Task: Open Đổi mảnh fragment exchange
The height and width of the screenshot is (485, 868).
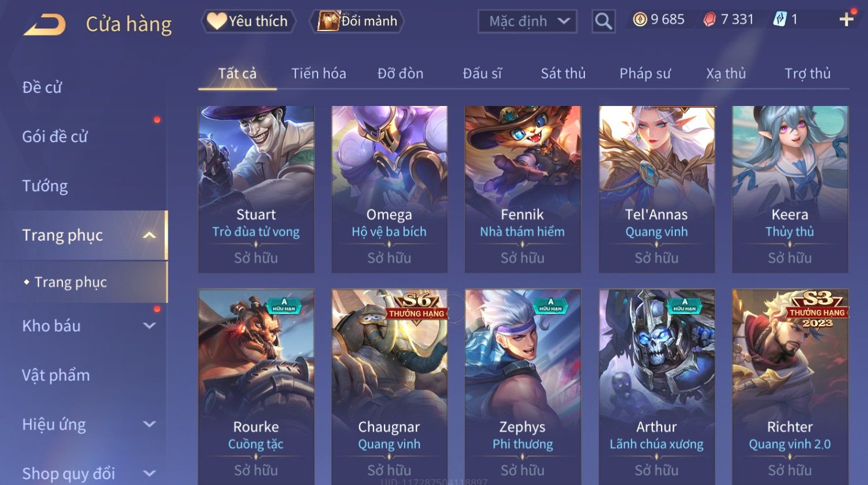Action: click(357, 21)
